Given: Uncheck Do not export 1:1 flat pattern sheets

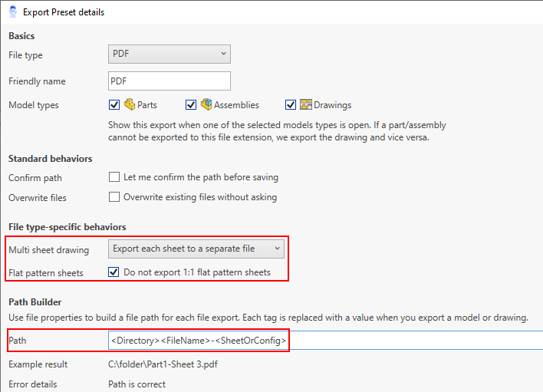Looking at the screenshot, I should (x=114, y=272).
